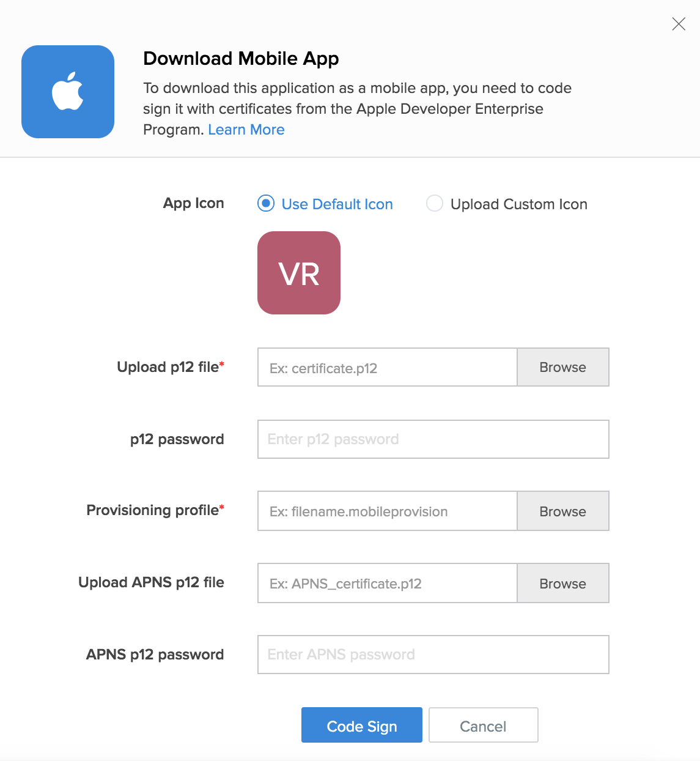Click the VR default app icon

click(x=299, y=273)
